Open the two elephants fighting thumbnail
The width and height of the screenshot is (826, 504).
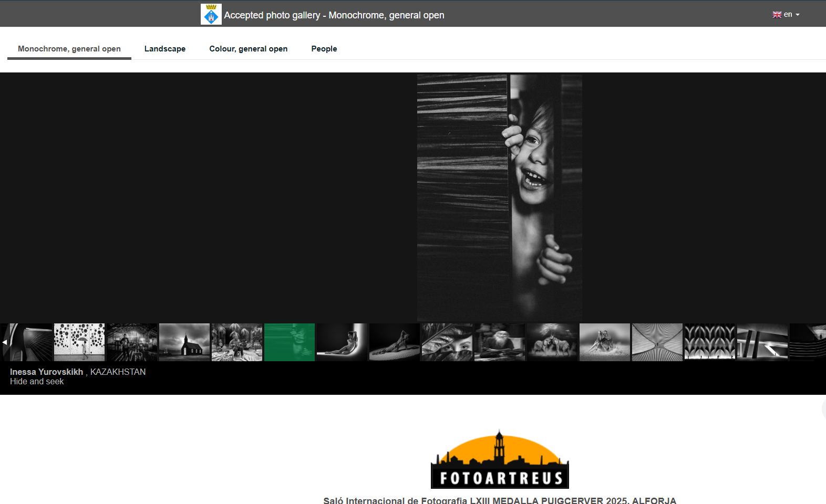point(552,342)
